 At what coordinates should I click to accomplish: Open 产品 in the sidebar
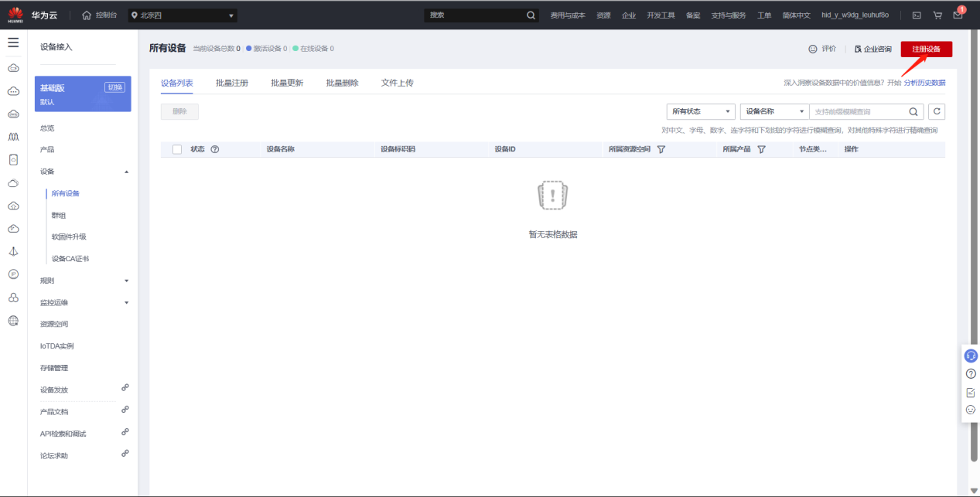47,150
